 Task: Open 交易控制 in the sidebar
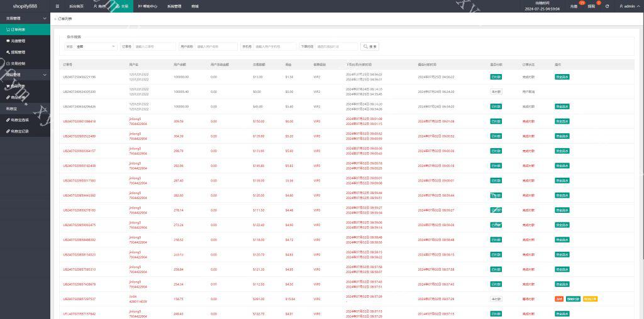pyautogui.click(x=25, y=63)
